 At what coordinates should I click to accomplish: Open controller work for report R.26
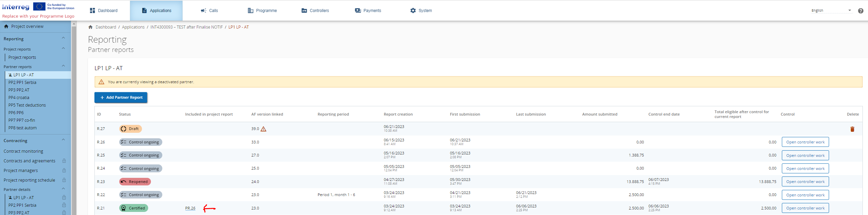805,142
